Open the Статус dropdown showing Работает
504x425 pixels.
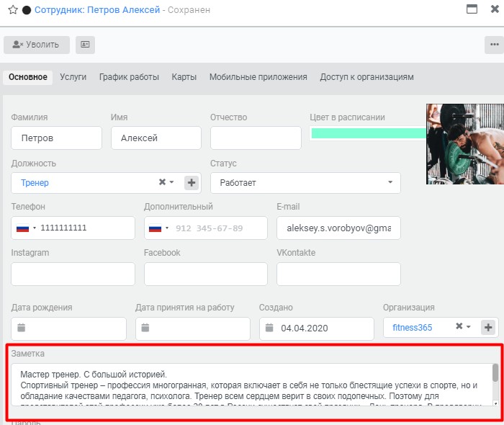click(x=306, y=183)
